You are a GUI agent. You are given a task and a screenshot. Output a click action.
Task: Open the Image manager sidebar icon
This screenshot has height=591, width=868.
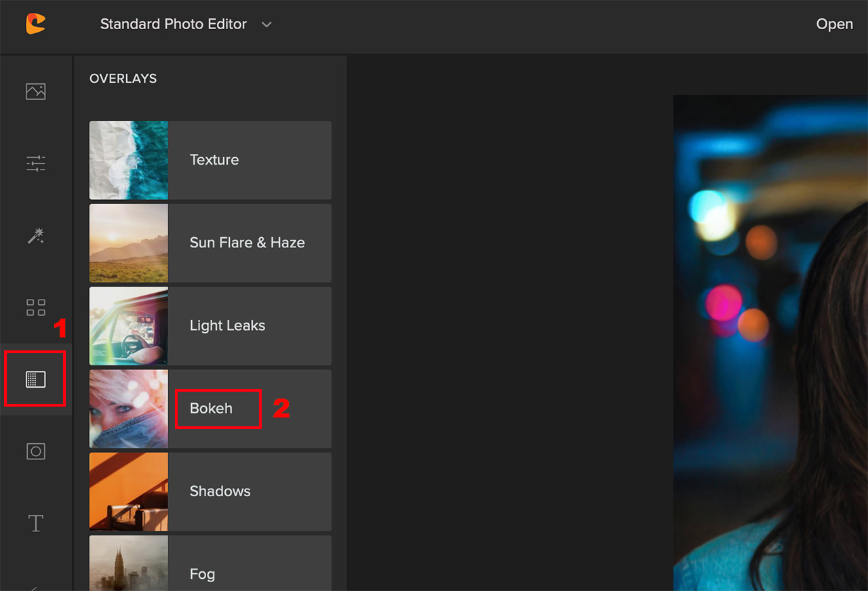tap(35, 91)
